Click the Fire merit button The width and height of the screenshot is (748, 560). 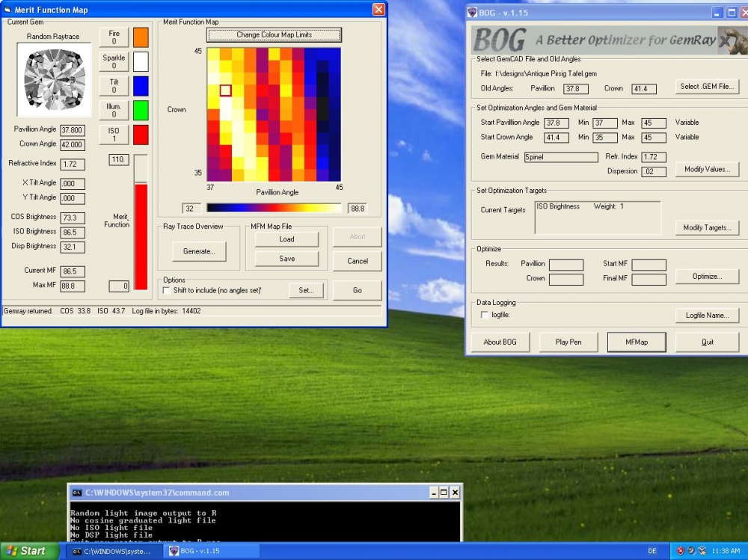[x=114, y=37]
